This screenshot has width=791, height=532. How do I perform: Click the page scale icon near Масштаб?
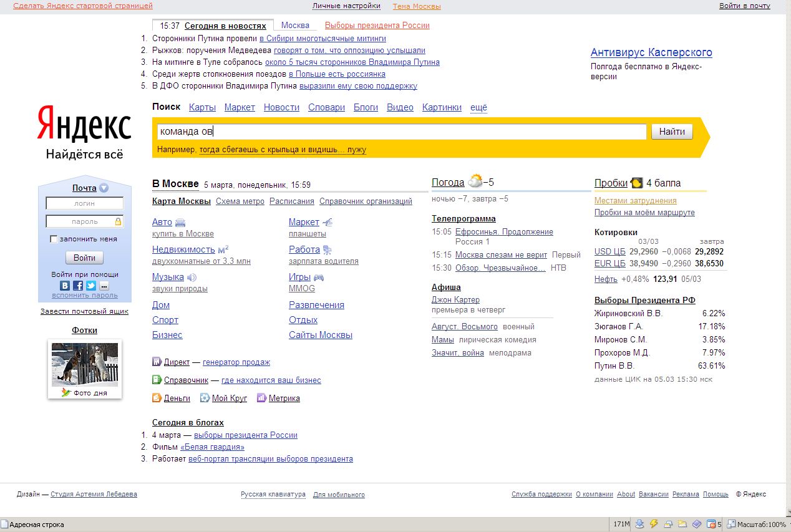731,524
